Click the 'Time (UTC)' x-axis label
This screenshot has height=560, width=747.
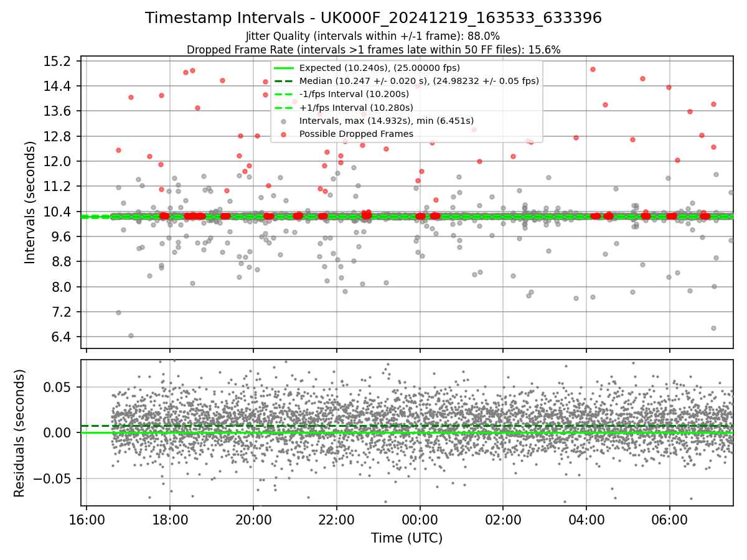406,538
